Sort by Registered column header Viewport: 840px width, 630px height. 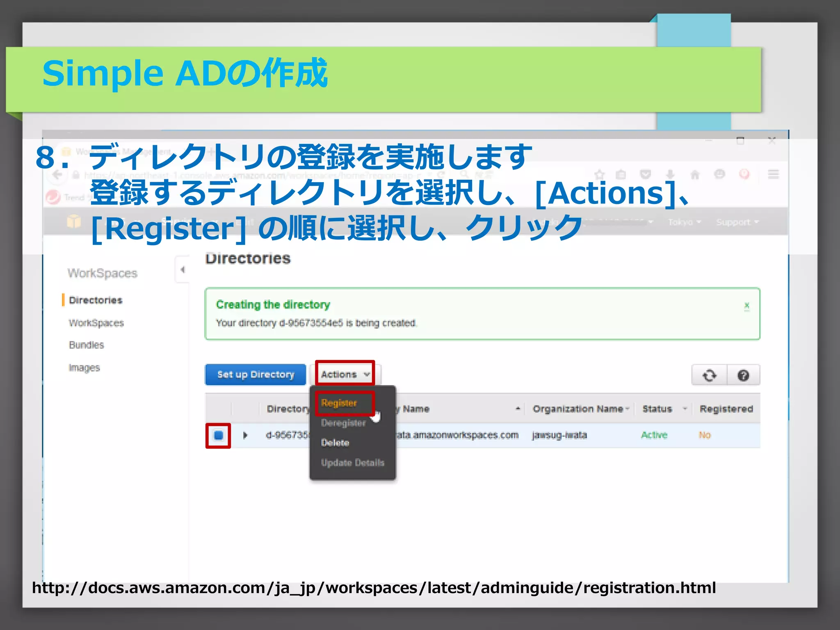coord(726,409)
